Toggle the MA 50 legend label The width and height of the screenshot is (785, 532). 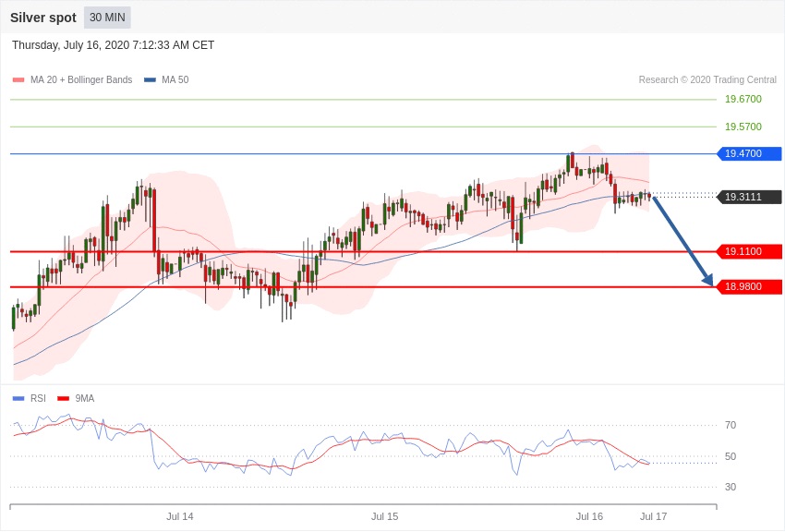[175, 80]
